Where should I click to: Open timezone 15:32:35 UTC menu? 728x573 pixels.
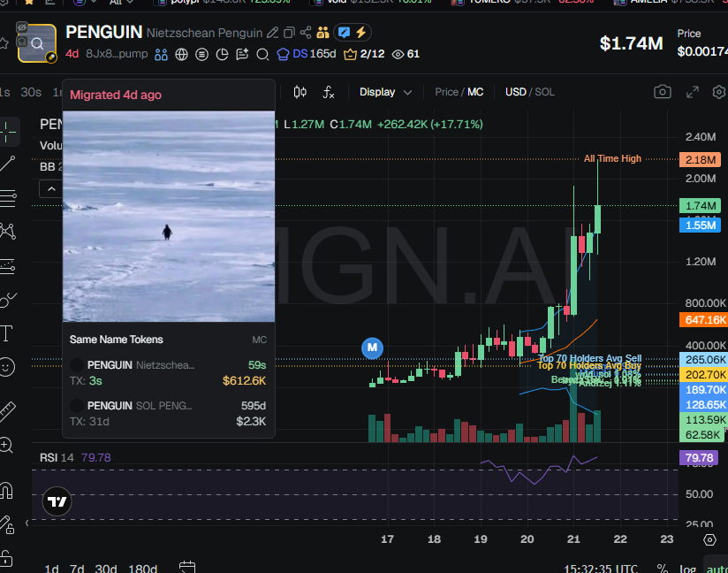point(600,569)
